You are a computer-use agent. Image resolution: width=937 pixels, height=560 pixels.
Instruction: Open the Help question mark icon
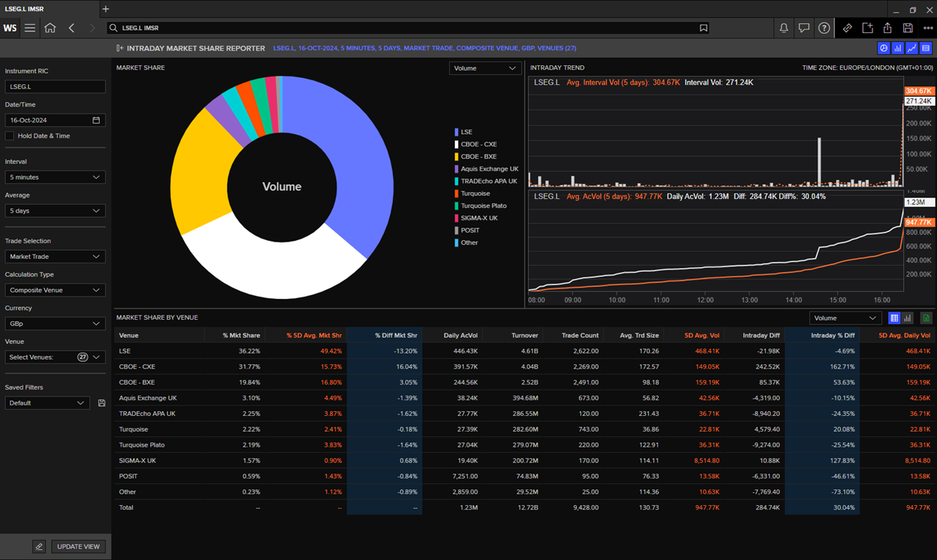click(824, 28)
